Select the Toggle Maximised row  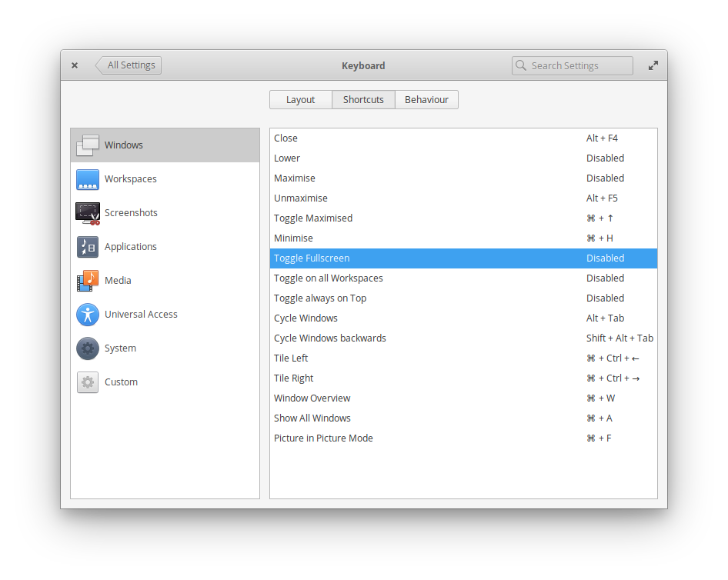click(x=463, y=218)
